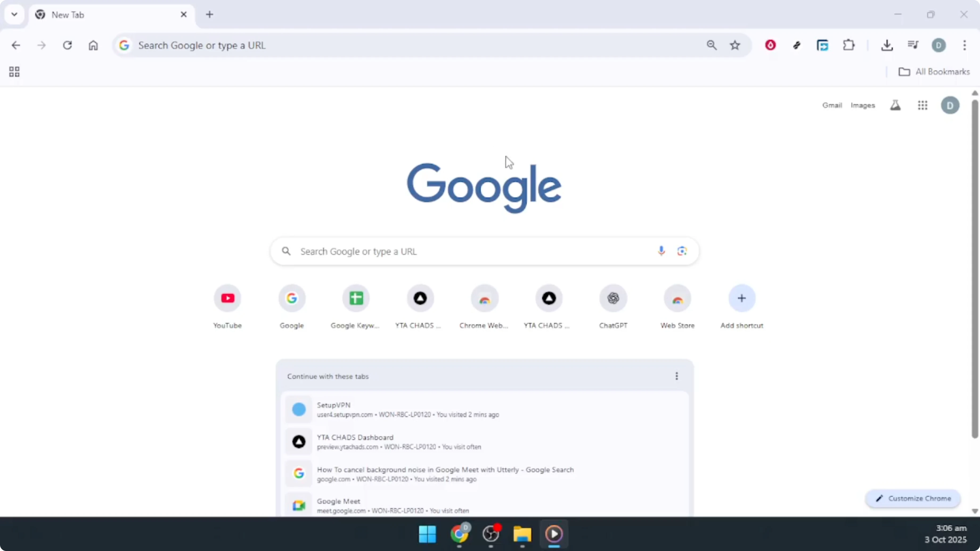Open Search Labs beaker icon on homepage
This screenshot has width=980, height=551.
pyautogui.click(x=896, y=105)
